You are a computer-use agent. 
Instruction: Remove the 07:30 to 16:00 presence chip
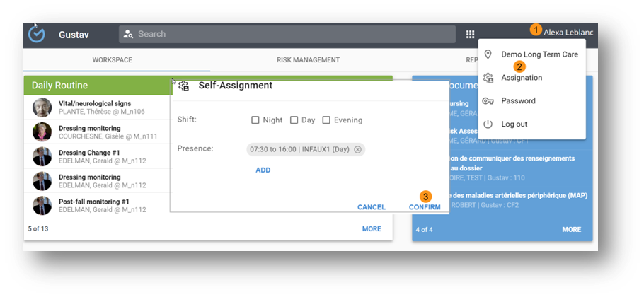[357, 149]
